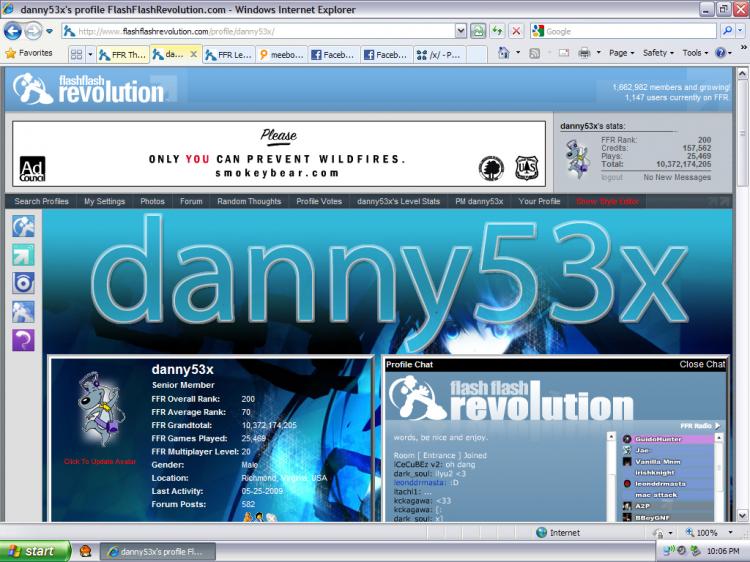The height and width of the screenshot is (562, 750).
Task: Click the blue circular target sidebar icon
Action: coord(23,283)
